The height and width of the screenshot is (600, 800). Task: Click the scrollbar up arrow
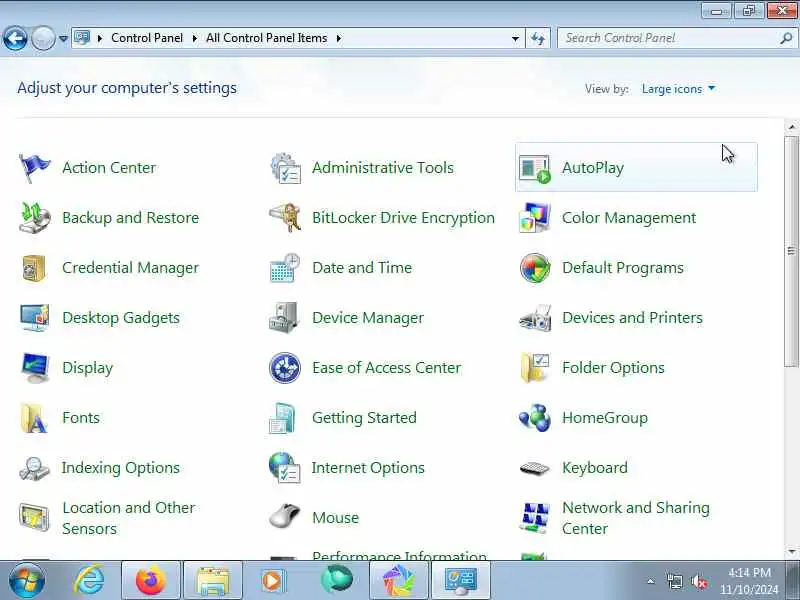[x=792, y=127]
